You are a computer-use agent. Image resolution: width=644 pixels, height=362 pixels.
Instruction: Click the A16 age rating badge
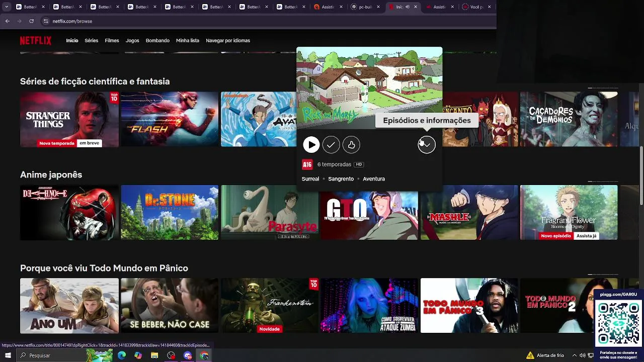point(307,164)
